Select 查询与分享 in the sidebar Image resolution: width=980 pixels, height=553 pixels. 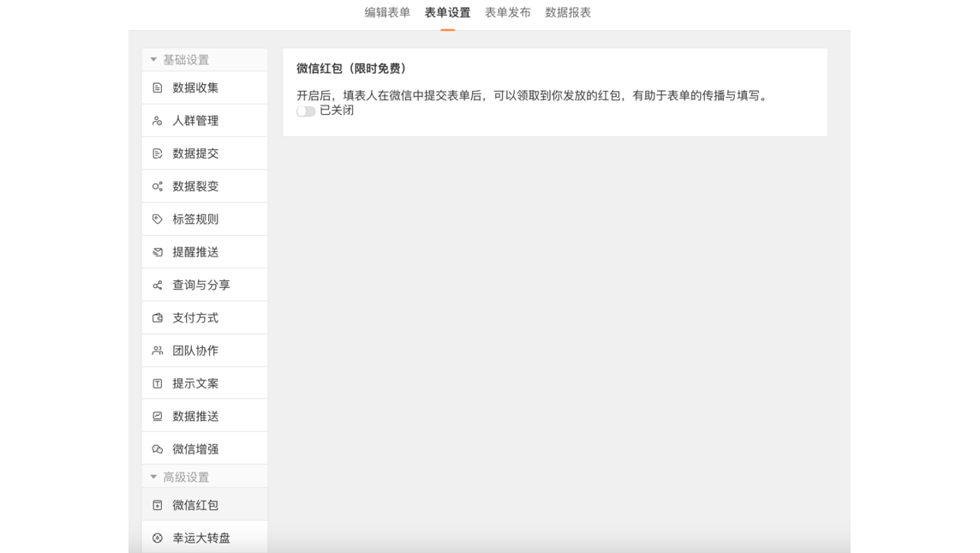(x=205, y=286)
